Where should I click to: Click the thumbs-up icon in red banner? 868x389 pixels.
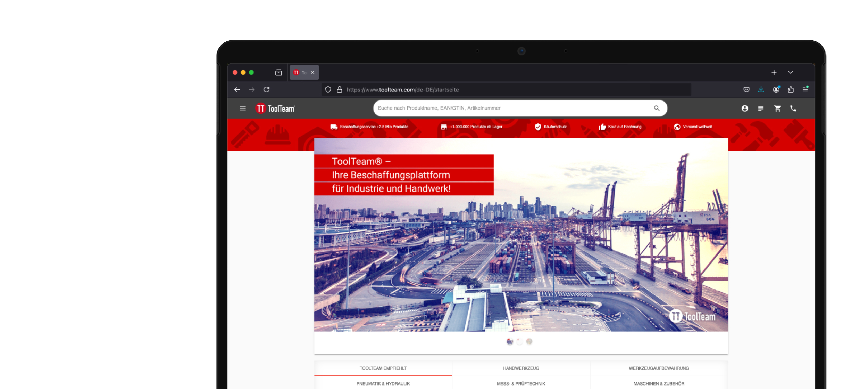602,127
